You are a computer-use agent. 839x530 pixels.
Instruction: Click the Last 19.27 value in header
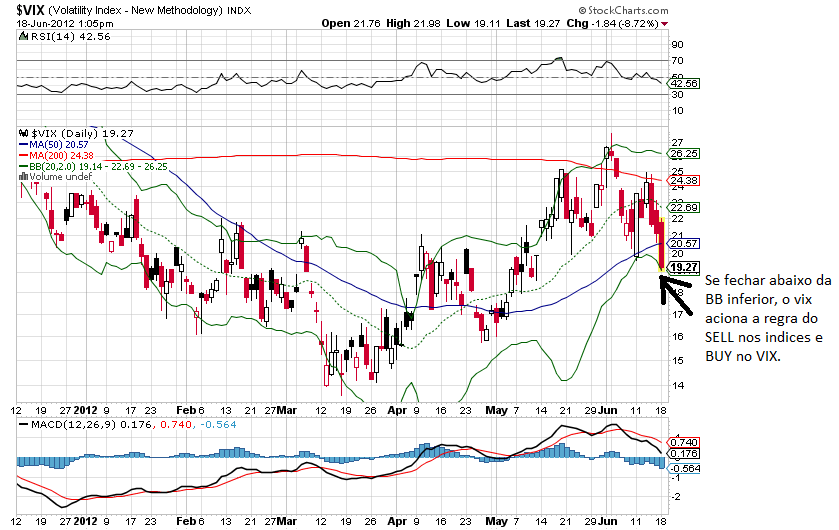pos(533,24)
